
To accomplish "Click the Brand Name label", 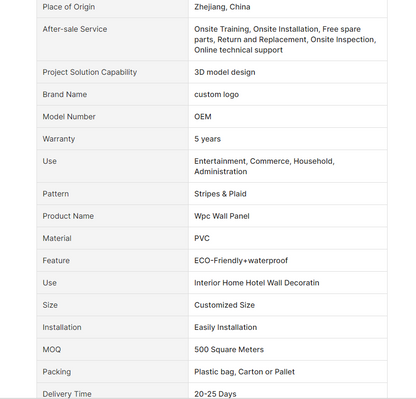I will [x=65, y=94].
